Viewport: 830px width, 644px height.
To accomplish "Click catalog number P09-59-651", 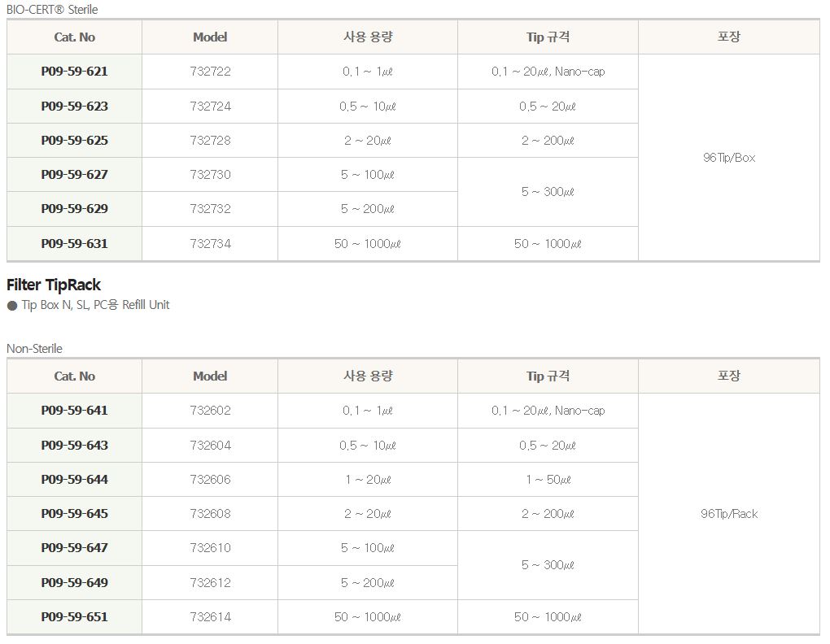I will (x=74, y=617).
